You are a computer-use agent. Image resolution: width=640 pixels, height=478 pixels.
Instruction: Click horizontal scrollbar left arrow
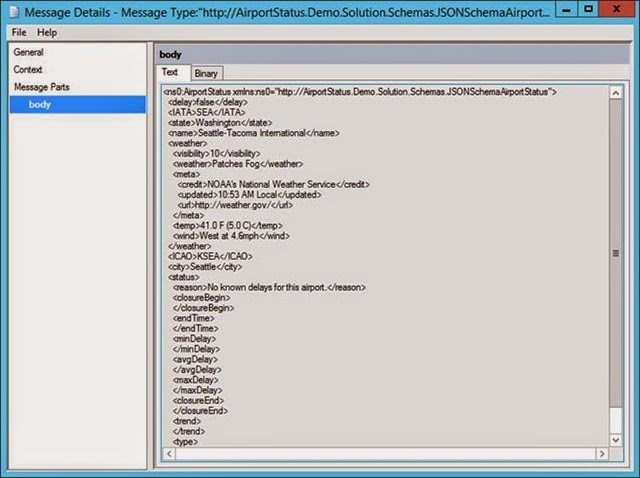point(169,454)
